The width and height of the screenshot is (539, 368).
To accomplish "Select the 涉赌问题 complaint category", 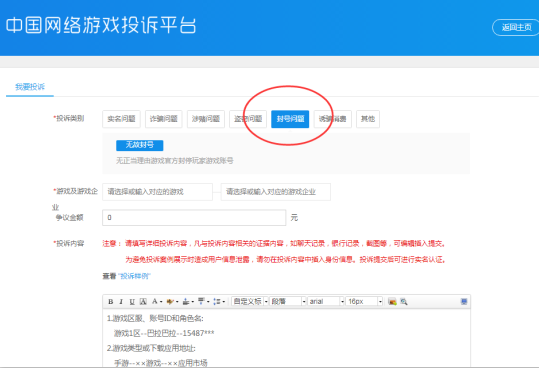I will tap(206, 119).
